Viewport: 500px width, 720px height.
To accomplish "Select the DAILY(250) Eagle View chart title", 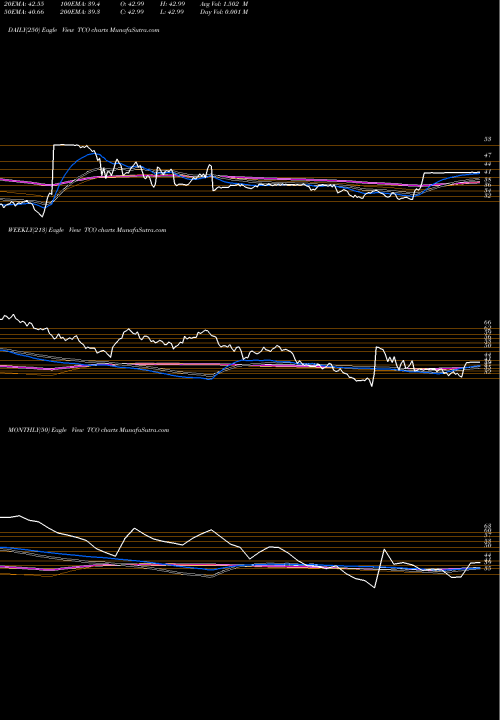I will (x=84, y=30).
